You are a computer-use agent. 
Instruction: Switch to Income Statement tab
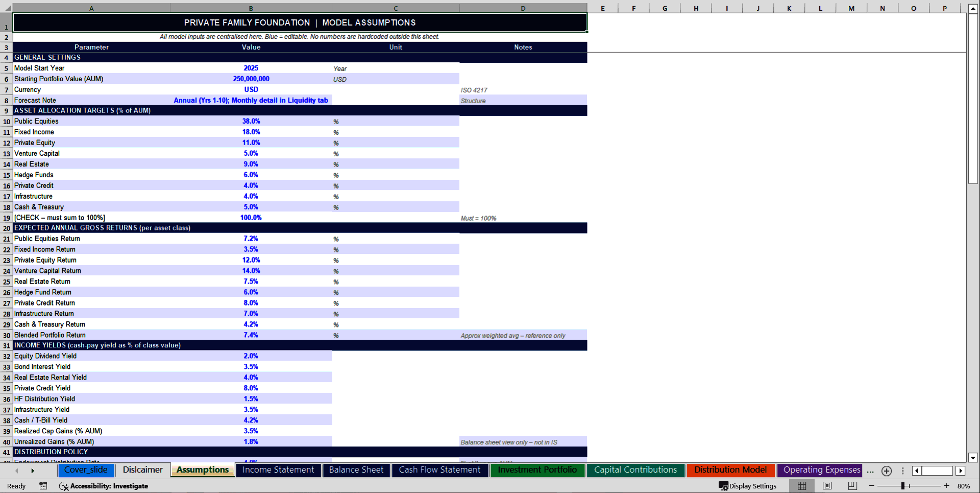tap(278, 470)
